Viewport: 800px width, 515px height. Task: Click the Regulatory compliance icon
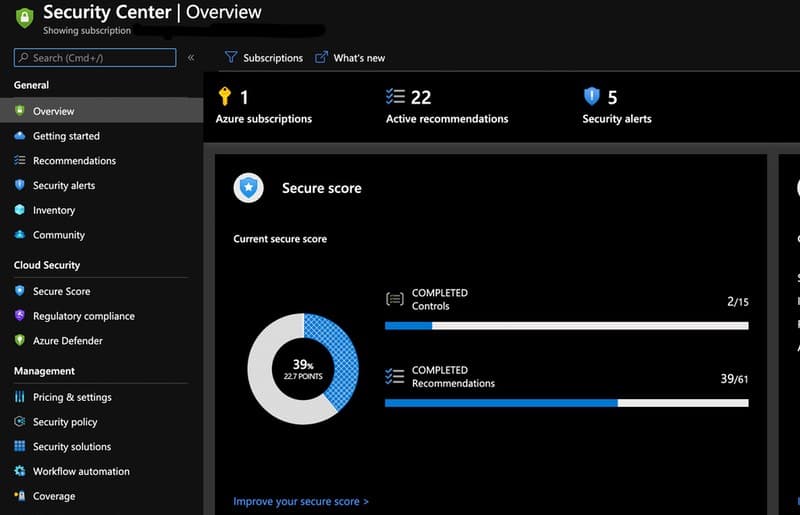[x=20, y=316]
